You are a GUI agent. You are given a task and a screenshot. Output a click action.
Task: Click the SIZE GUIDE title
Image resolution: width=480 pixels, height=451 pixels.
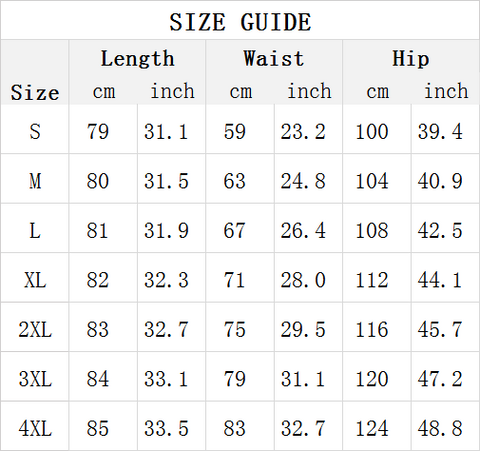tap(240, 22)
